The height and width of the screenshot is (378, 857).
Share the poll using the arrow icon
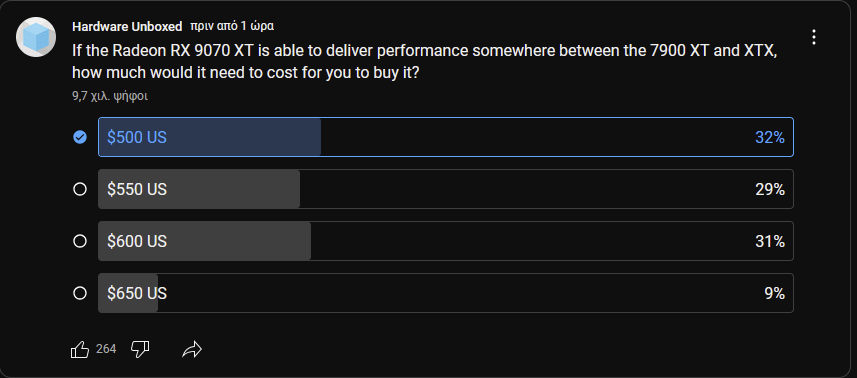pyautogui.click(x=192, y=349)
